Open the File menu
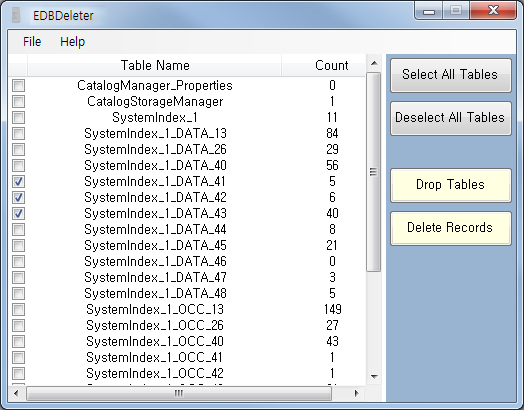The height and width of the screenshot is (410, 524). point(32,42)
